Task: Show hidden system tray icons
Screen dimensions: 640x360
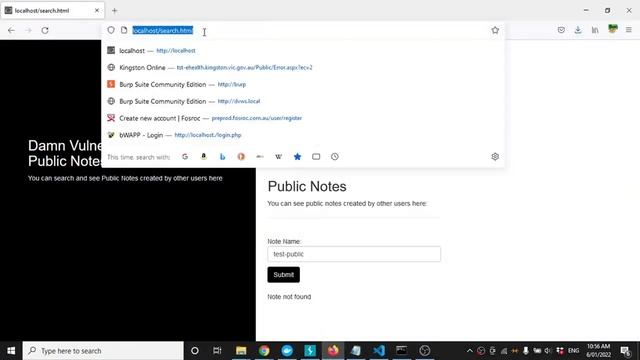Action: click(x=469, y=351)
